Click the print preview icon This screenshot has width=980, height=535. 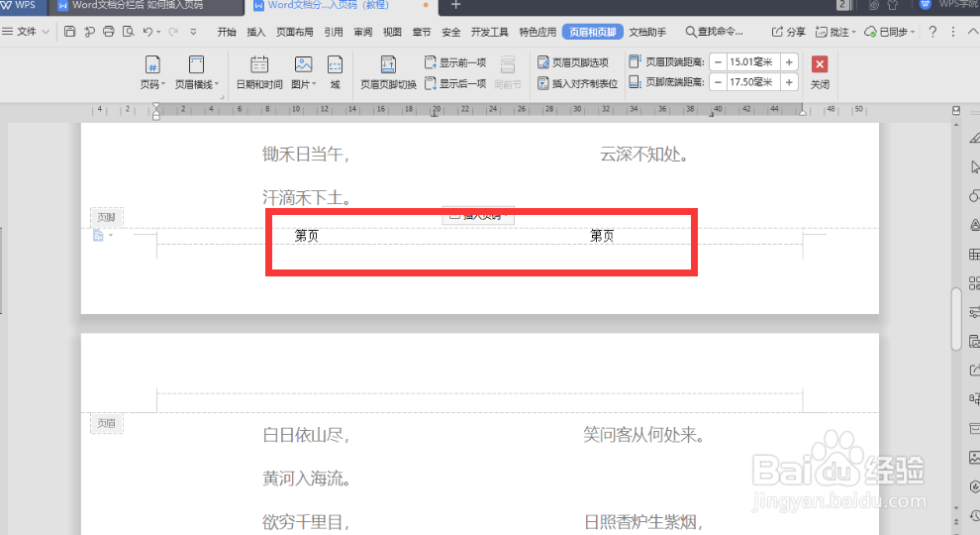128,32
